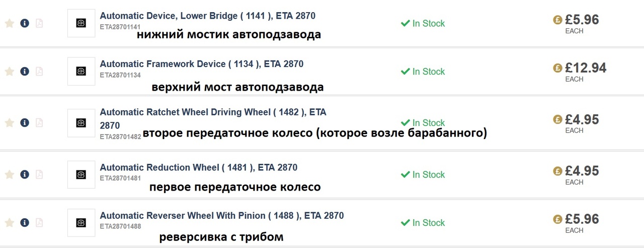Favorite the Automatic Device Lower Bridge item
Screen dimensions: 644x248
[9, 23]
